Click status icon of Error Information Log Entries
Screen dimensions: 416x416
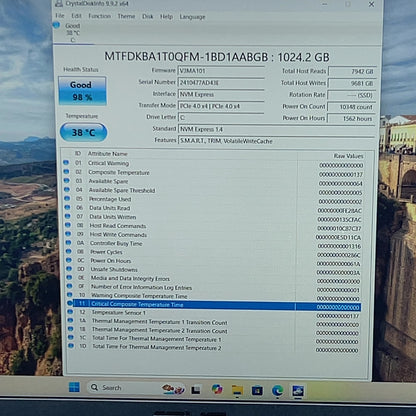click(69, 286)
